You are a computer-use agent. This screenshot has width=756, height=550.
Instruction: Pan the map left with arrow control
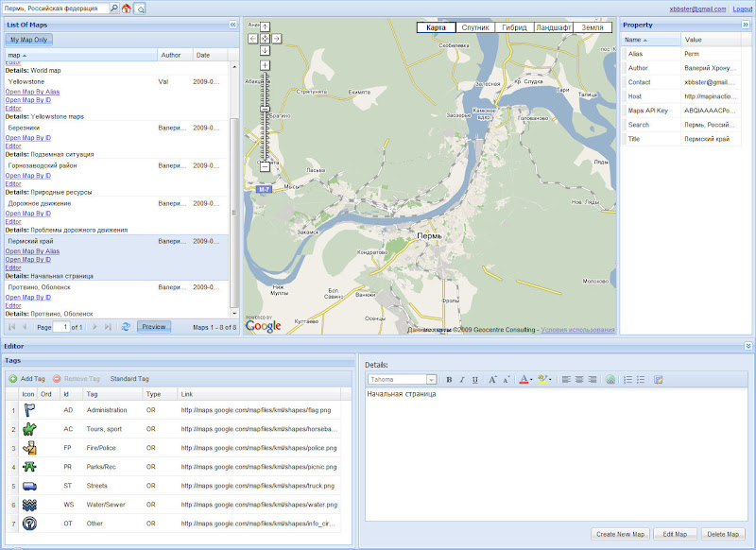coord(253,39)
